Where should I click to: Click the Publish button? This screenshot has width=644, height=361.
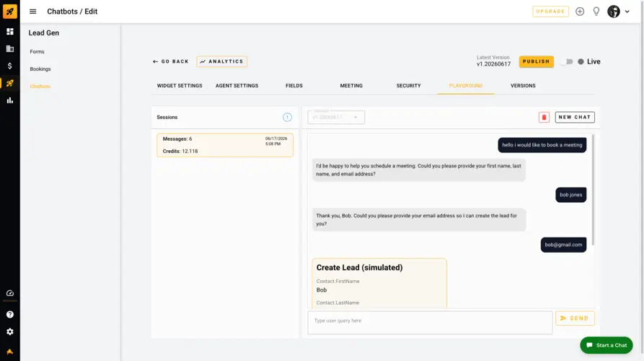click(x=536, y=61)
